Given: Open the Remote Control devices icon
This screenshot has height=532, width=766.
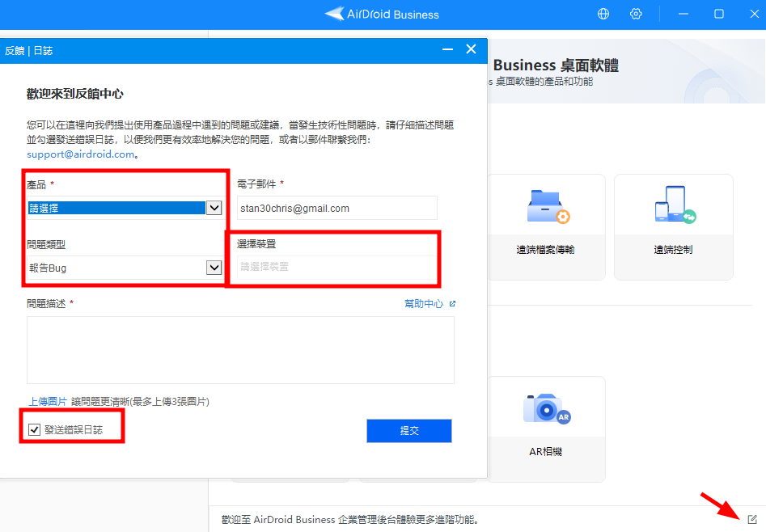Looking at the screenshot, I should (675, 205).
